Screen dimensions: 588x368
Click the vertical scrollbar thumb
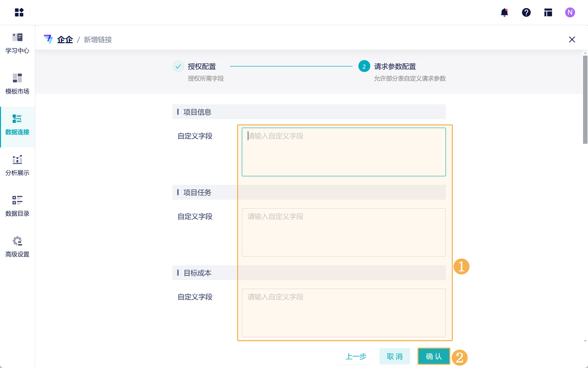(x=585, y=99)
